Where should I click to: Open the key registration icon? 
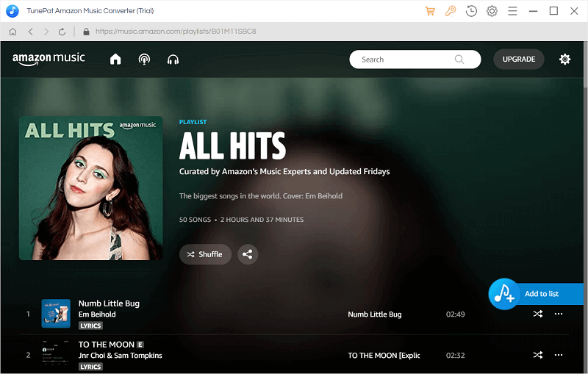(450, 11)
